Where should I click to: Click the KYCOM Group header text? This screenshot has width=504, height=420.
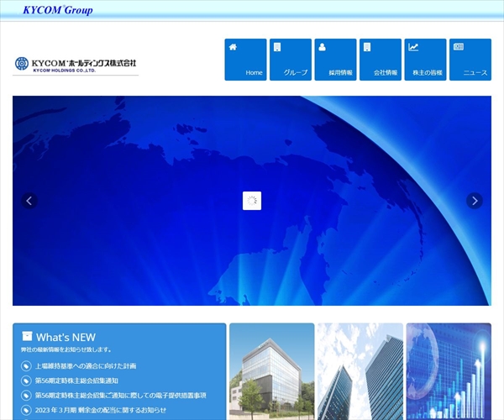pos(58,10)
